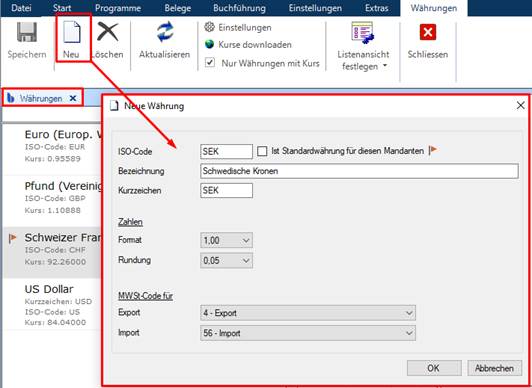Open the Export MWSt-Code dropdown
532x388 pixels.
[x=308, y=313]
